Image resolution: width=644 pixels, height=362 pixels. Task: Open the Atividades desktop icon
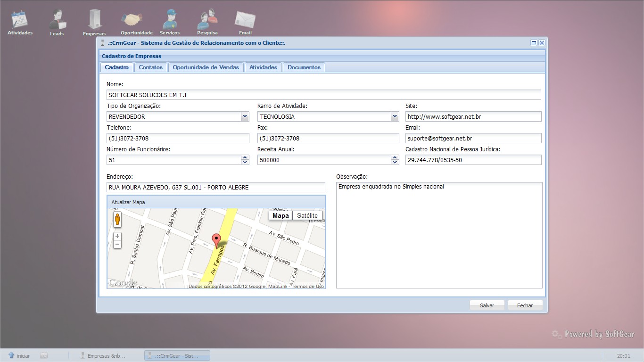click(x=20, y=21)
